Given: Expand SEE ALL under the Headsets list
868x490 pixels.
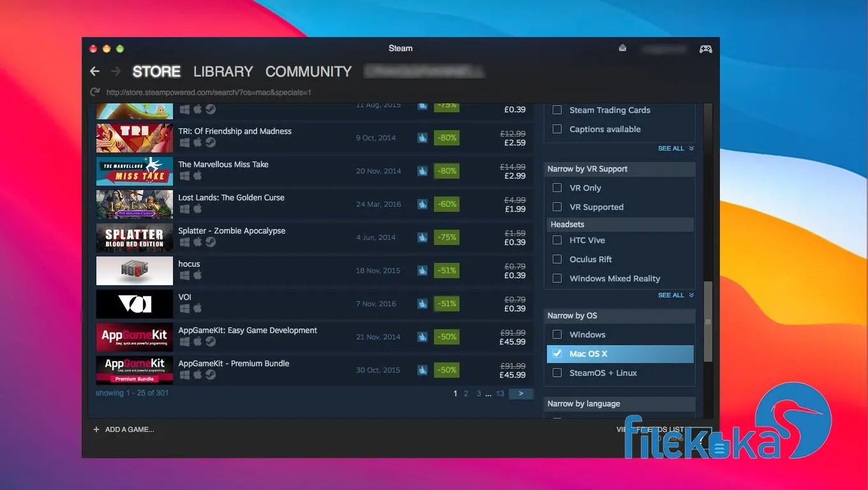Looking at the screenshot, I should 676,295.
